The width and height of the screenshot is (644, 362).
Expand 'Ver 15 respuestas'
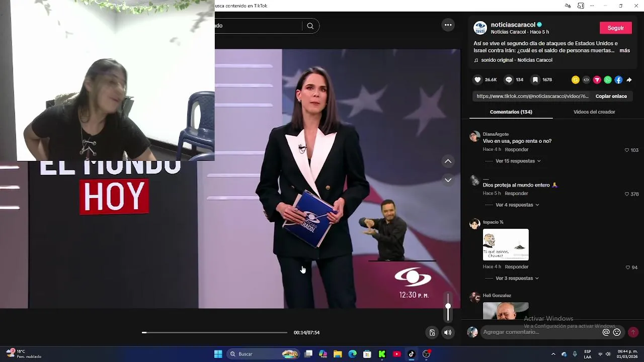click(518, 161)
